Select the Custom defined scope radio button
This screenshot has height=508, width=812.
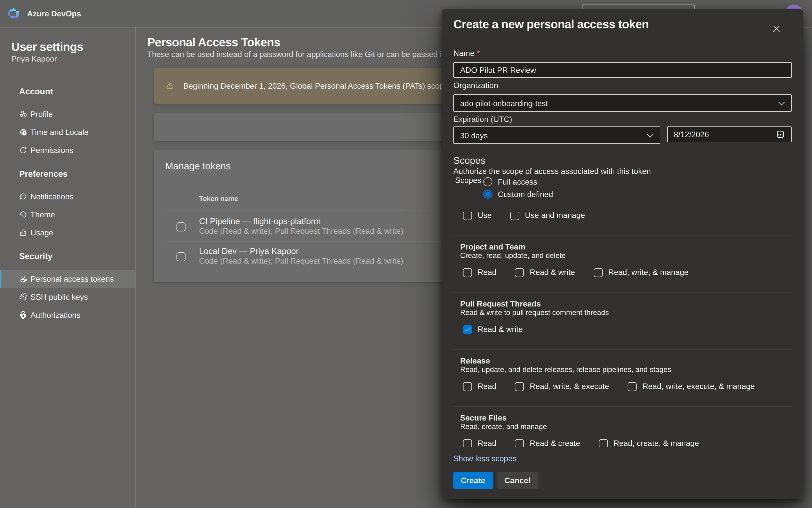pyautogui.click(x=487, y=194)
